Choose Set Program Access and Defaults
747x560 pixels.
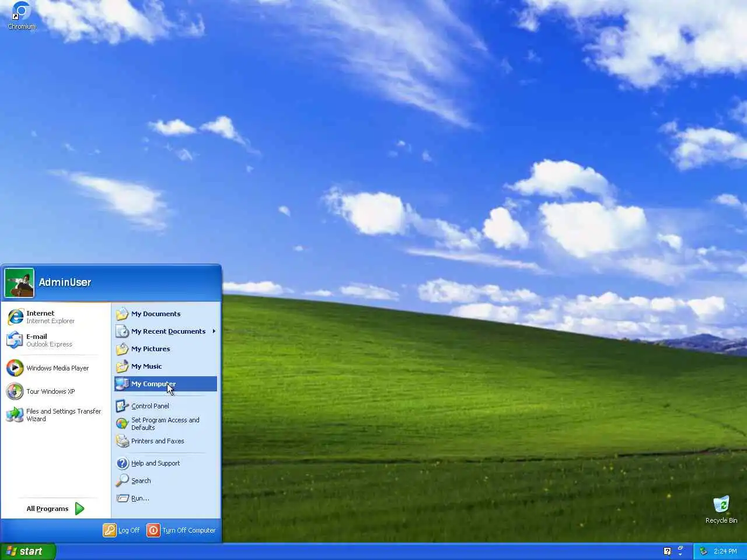[166, 423]
